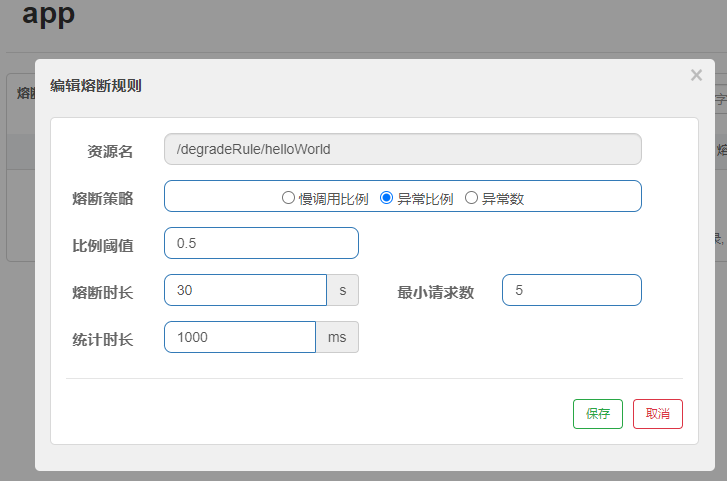Click the 编辑熔断规则 dialog title
The height and width of the screenshot is (481, 727).
pos(96,86)
